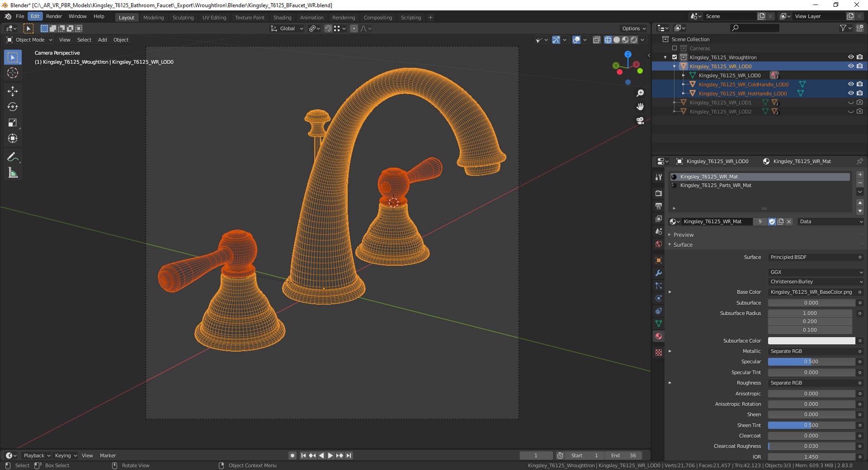Select the Move tool in the toolbar
The width and height of the screenshot is (868, 470).
tap(13, 91)
